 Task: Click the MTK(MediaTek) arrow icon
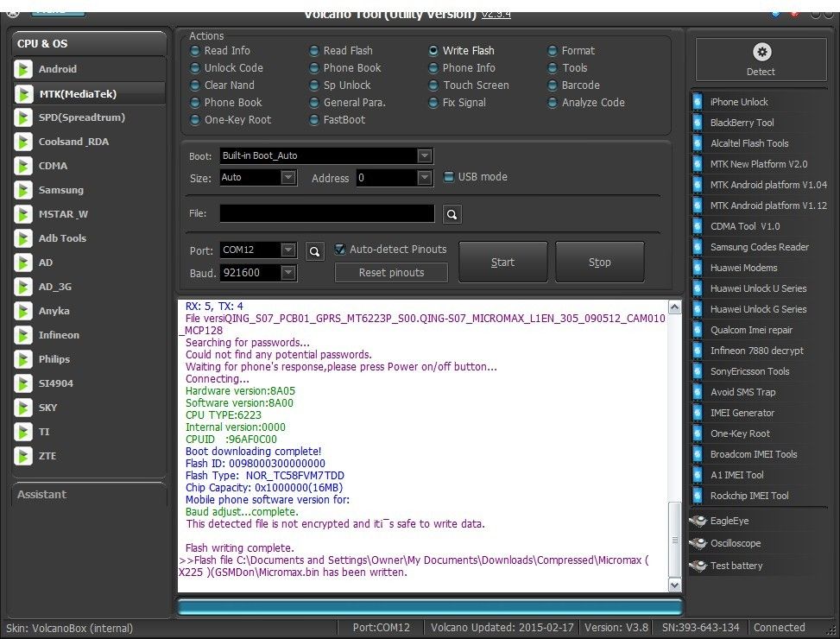pyautogui.click(x=23, y=94)
